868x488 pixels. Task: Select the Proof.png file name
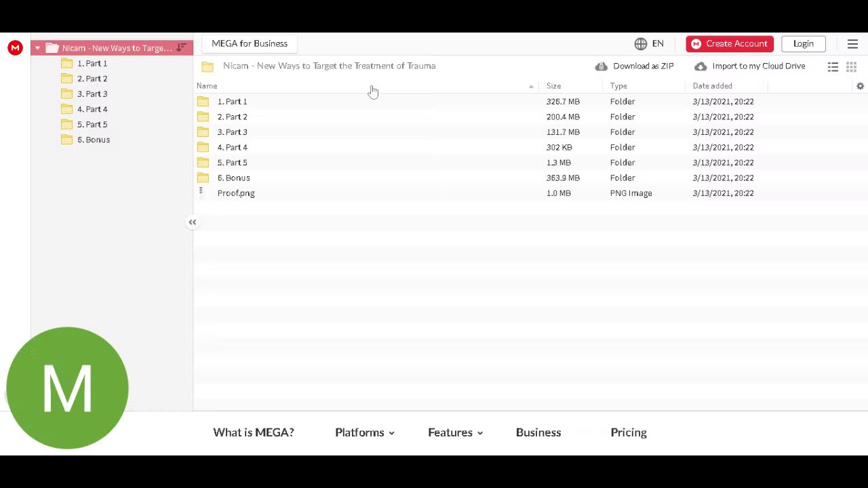pyautogui.click(x=236, y=193)
